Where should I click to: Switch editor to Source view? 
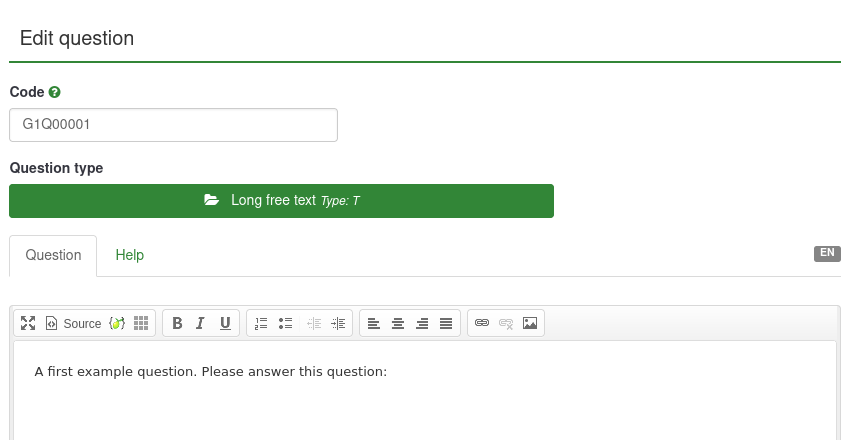[x=73, y=323]
